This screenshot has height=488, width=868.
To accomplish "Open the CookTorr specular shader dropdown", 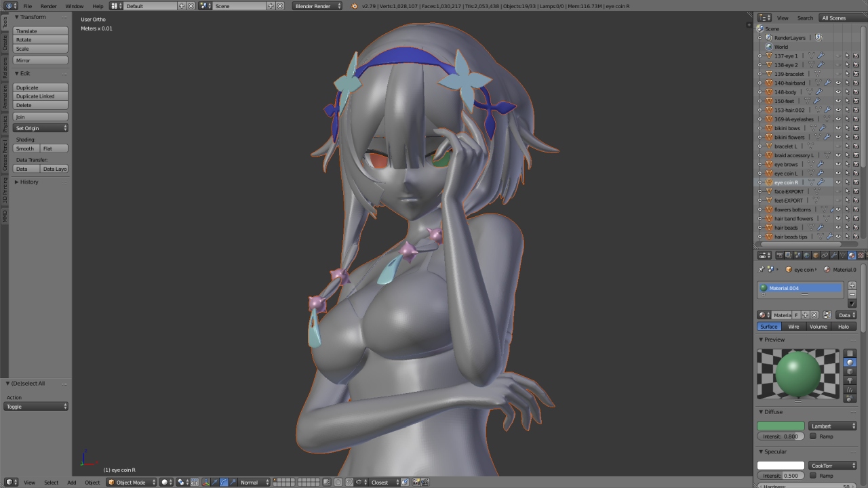I will point(833,466).
